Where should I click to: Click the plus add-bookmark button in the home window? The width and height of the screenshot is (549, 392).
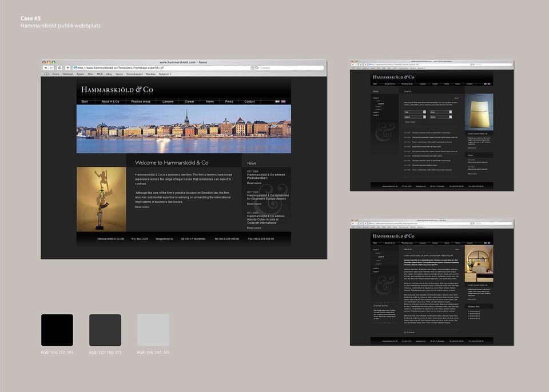[x=68, y=67]
